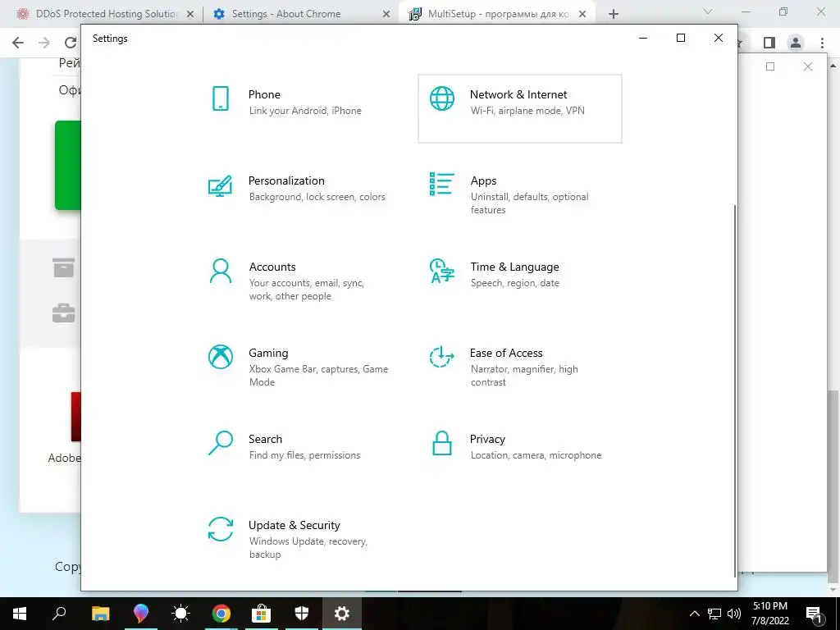Click the Chrome profile avatar icon
840x630 pixels.
coord(796,43)
